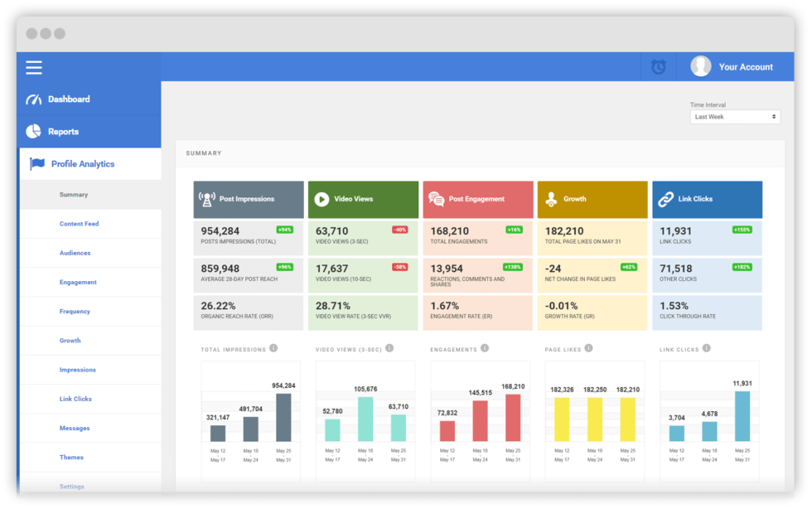Screen dimensions: 812x509
Task: Open the notifications bell icon
Action: [657, 66]
